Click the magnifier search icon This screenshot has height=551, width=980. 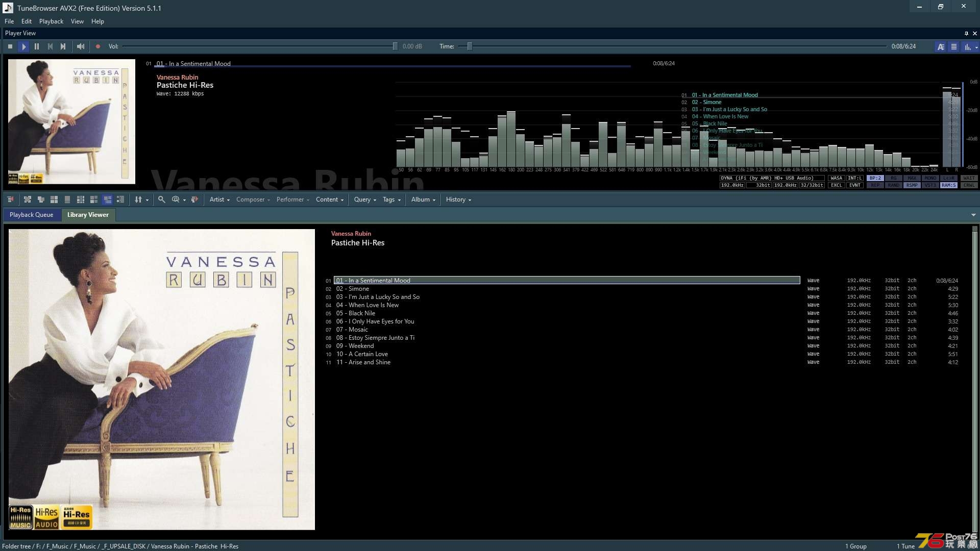coord(162,199)
